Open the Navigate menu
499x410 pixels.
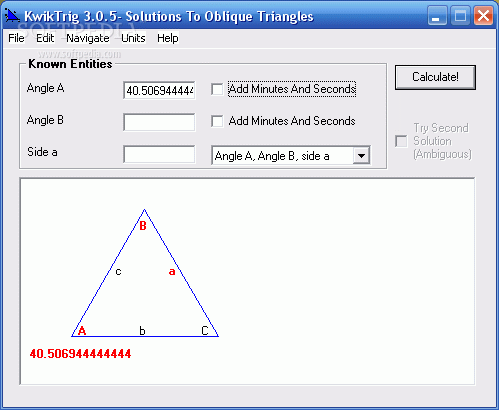88,38
